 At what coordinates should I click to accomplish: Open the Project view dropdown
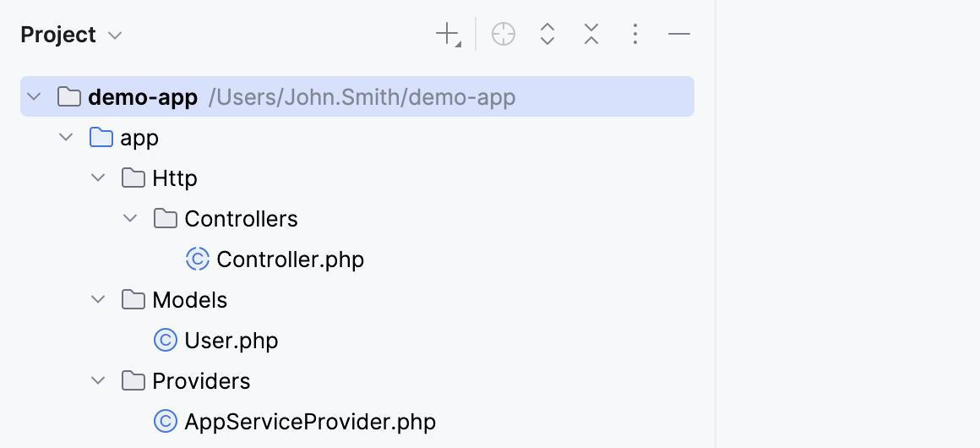coord(116,36)
